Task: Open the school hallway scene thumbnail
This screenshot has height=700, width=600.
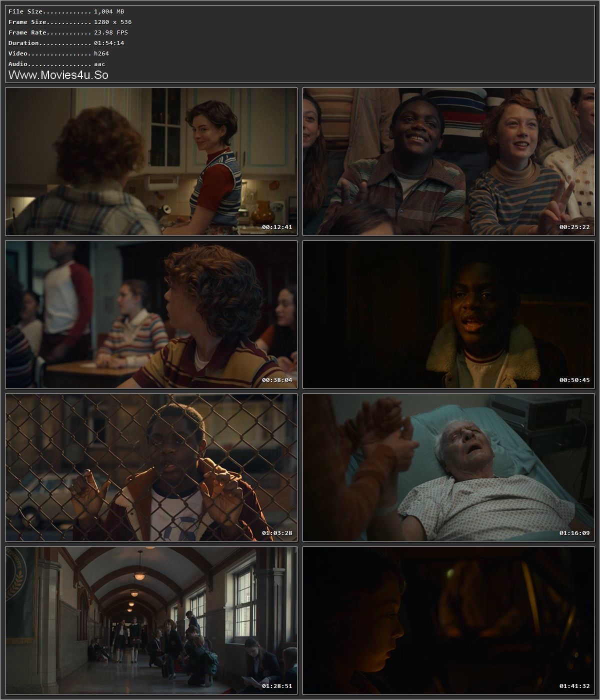Action: (x=150, y=622)
